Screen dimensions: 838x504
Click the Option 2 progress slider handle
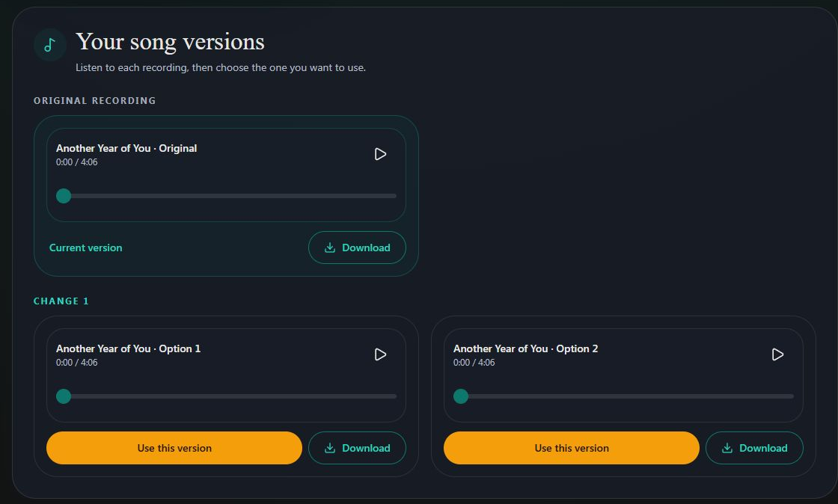tap(461, 396)
